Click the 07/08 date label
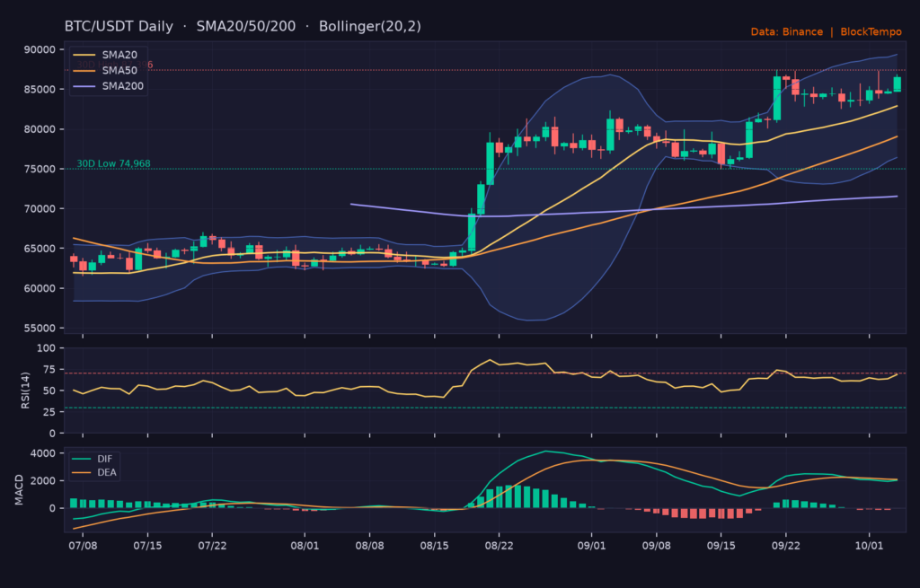 pos(83,546)
